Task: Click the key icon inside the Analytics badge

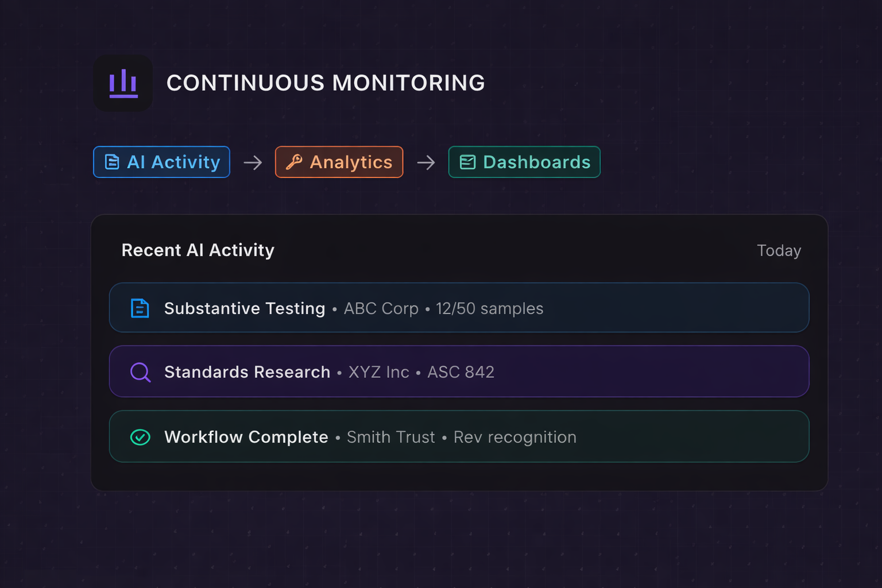Action: tap(293, 162)
